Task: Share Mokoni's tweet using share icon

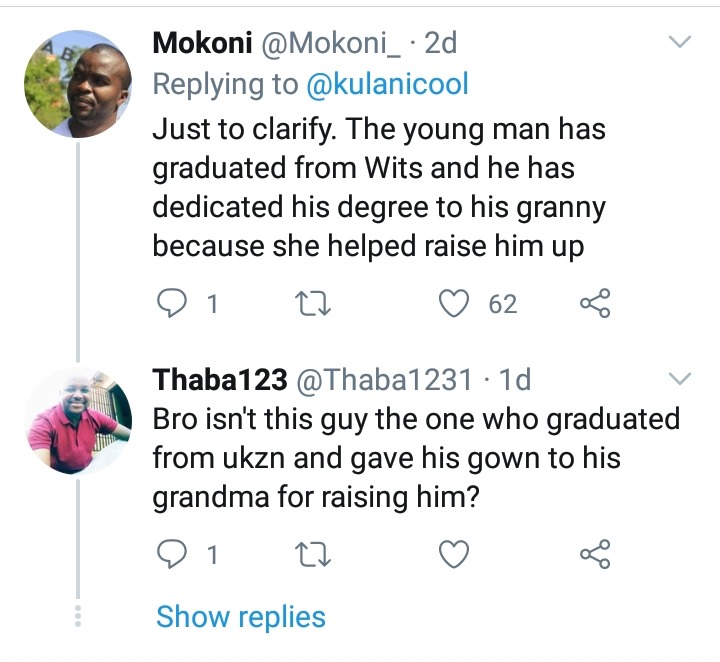Action: [596, 303]
